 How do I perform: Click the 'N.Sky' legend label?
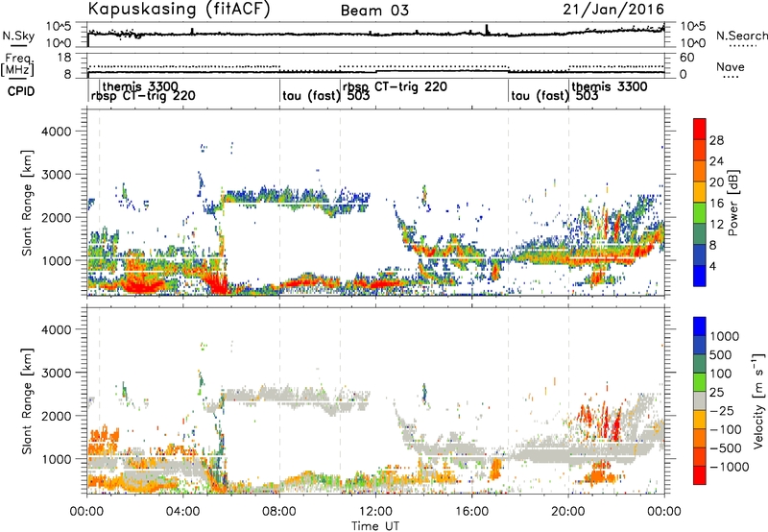pos(18,36)
